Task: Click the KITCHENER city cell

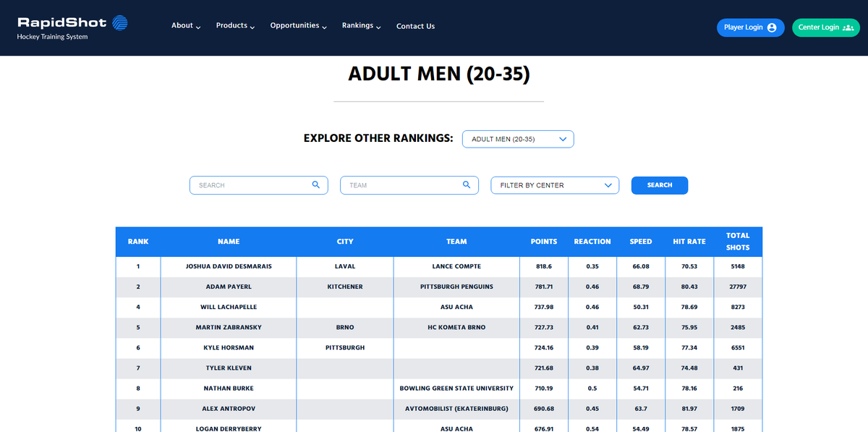Action: [345, 287]
